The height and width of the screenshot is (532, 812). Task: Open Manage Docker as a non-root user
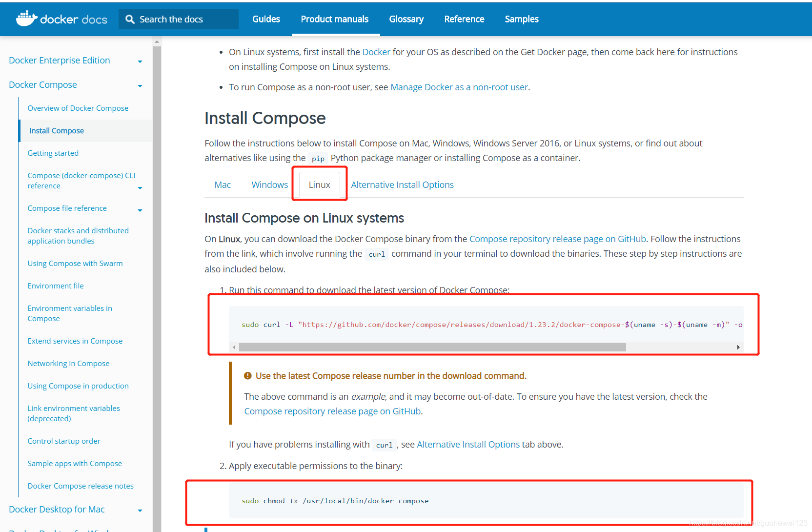click(459, 87)
